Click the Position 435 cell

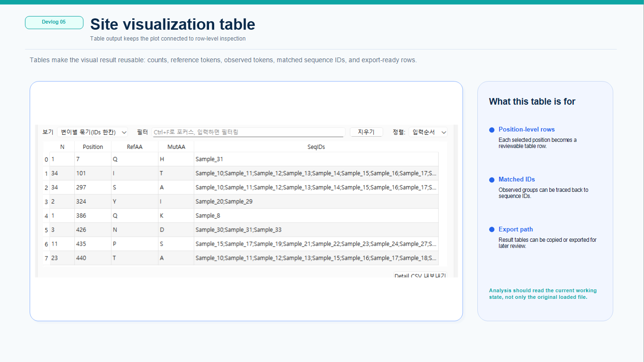(x=93, y=244)
